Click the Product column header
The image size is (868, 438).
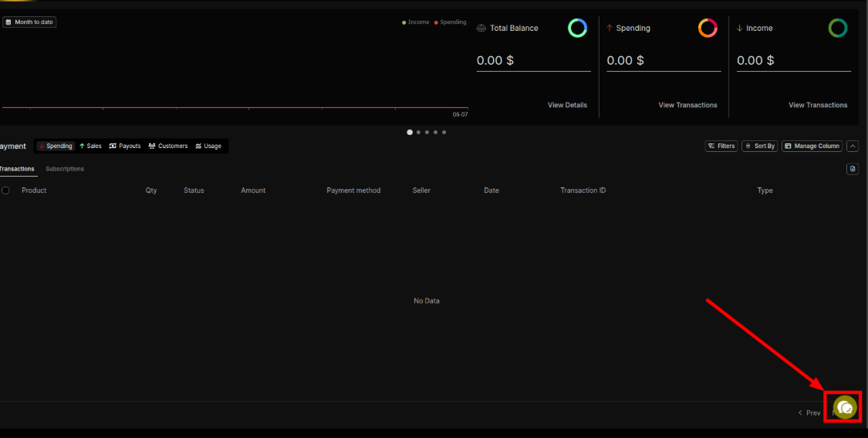click(34, 190)
